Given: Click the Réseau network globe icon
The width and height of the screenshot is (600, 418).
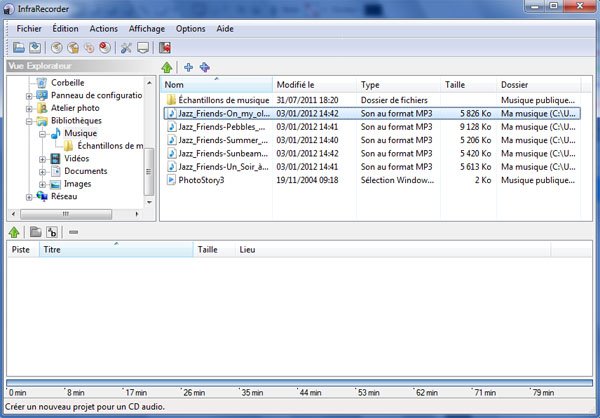Looking at the screenshot, I should coord(42,196).
